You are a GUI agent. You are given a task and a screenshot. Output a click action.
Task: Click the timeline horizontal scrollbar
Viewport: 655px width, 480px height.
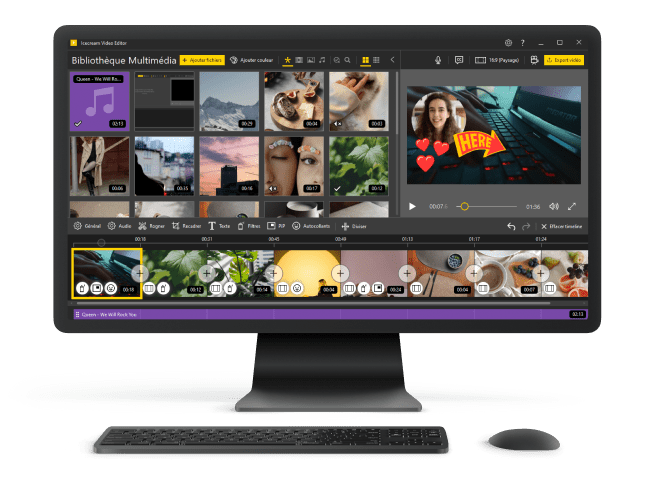click(x=312, y=303)
